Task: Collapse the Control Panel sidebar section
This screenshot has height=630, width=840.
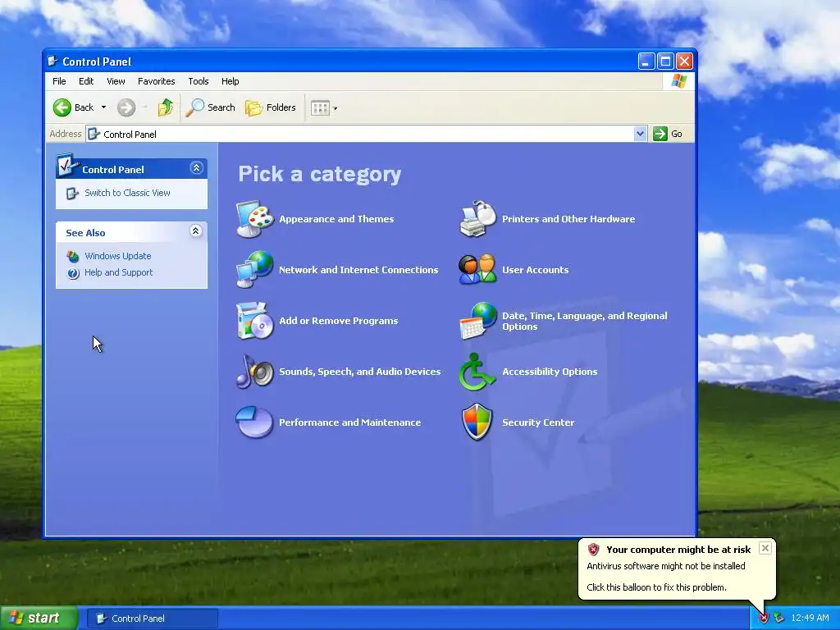Action: (x=196, y=168)
